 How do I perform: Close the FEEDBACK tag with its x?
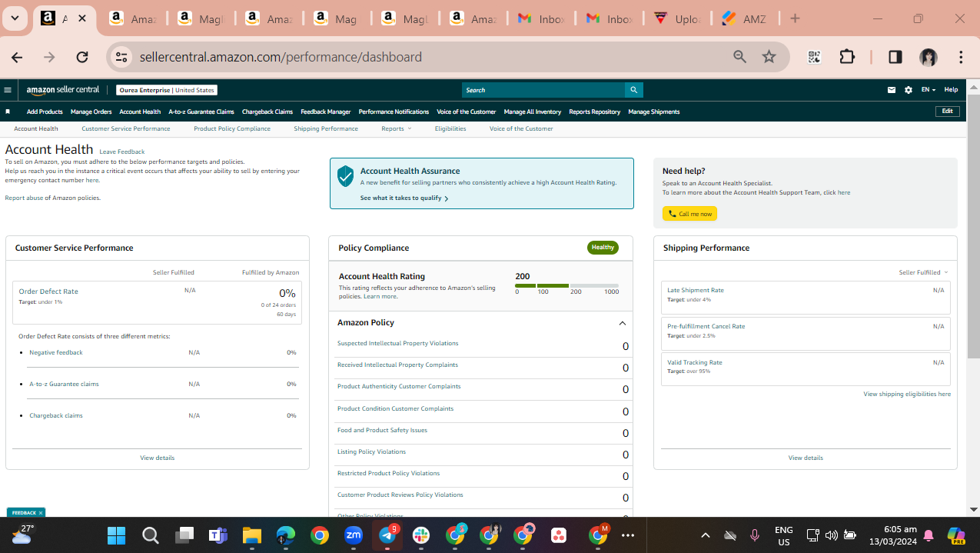coord(41,513)
